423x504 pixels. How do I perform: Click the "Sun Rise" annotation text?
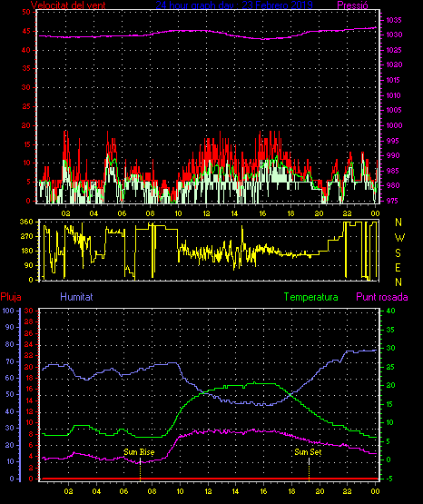139,452
